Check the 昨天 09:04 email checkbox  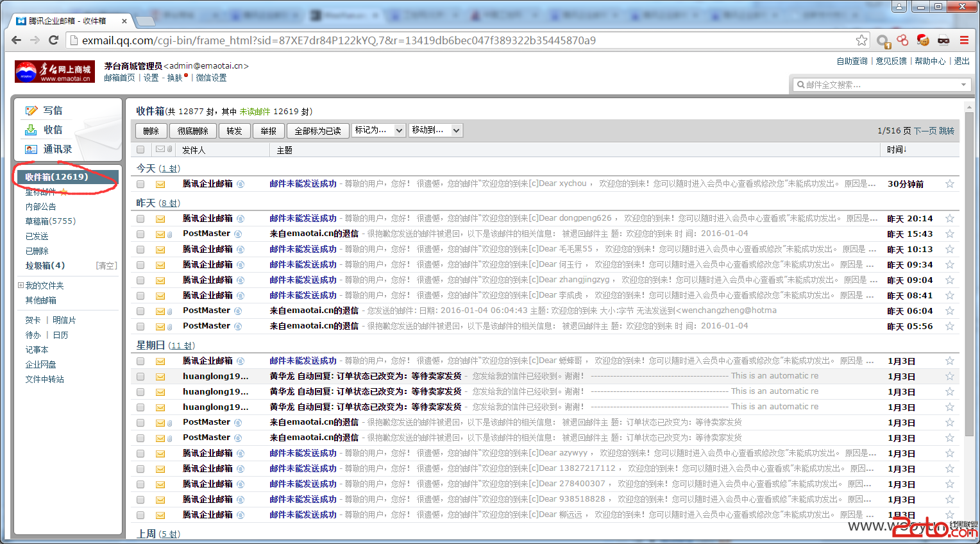pos(140,280)
